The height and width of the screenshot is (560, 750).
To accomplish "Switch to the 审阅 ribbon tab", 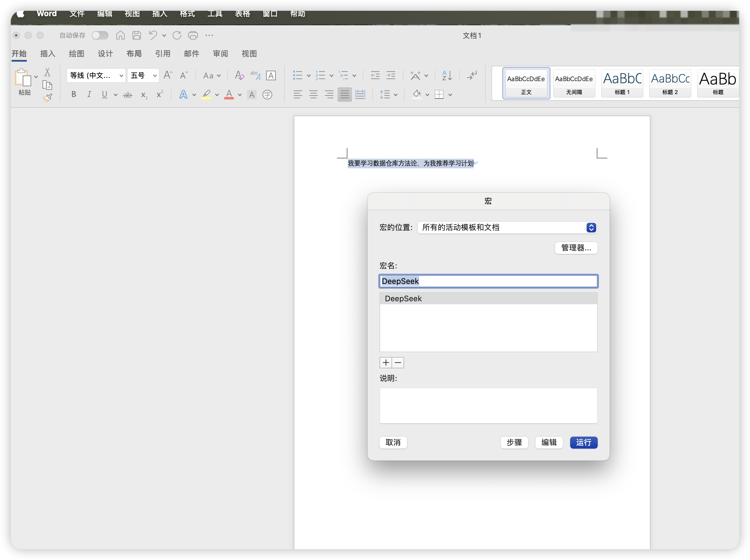I will [220, 54].
